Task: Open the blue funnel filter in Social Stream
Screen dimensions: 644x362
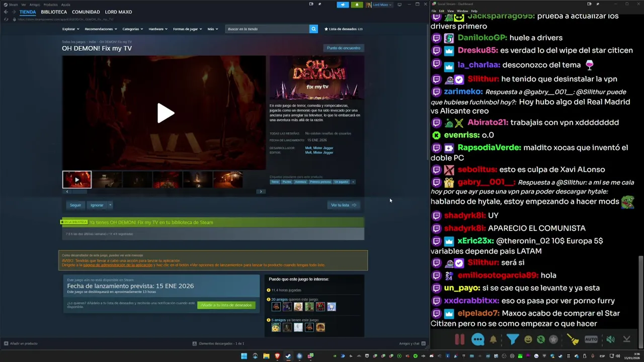Action: [512, 339]
